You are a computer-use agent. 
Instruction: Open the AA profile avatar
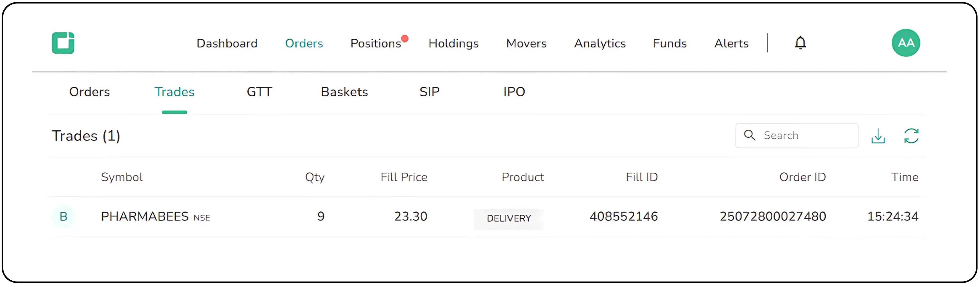coord(905,43)
